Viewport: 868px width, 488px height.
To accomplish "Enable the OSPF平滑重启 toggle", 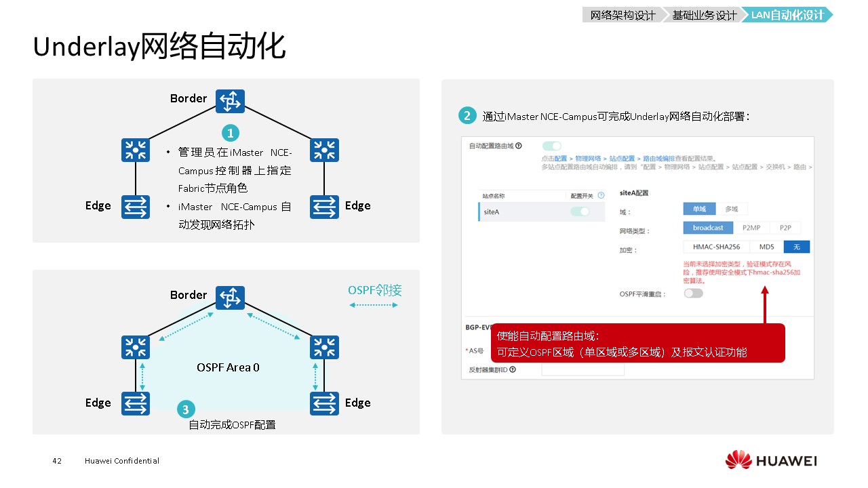I will [x=693, y=293].
